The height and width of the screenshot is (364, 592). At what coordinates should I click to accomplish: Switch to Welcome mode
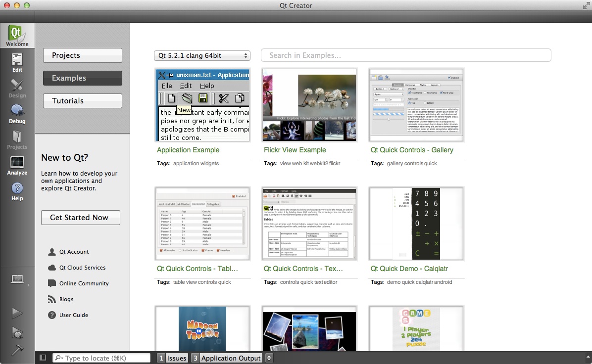(x=17, y=36)
